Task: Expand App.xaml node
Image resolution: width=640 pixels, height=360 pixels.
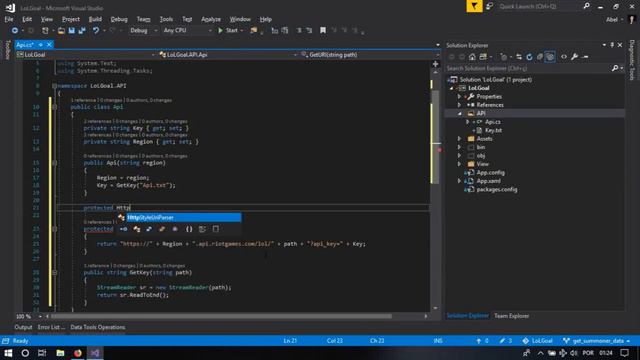Action: tap(459, 181)
